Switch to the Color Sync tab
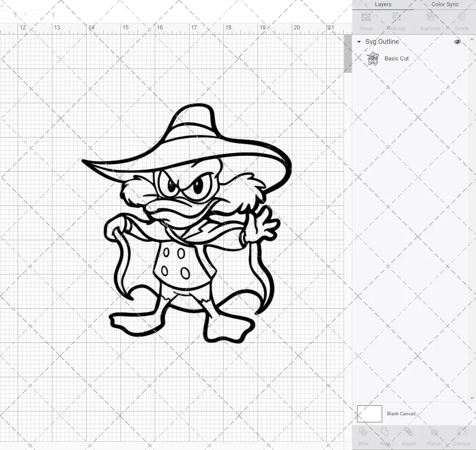This screenshot has width=476, height=450. (444, 4)
